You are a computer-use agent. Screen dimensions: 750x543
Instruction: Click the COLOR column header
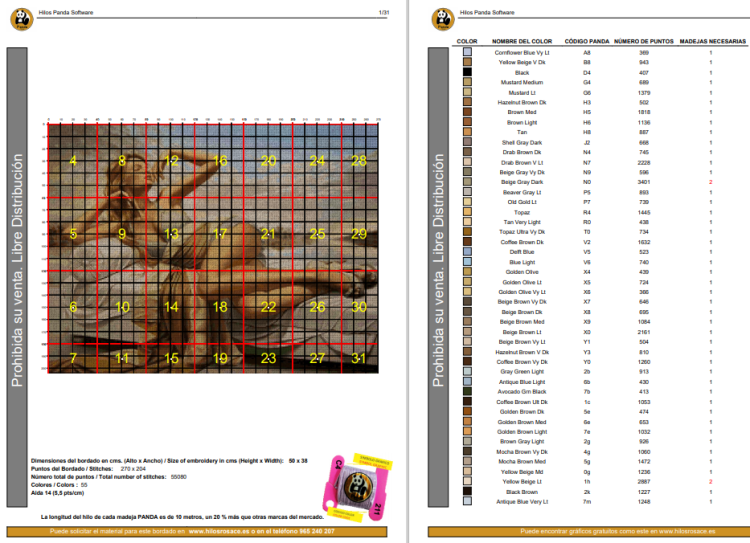click(467, 42)
